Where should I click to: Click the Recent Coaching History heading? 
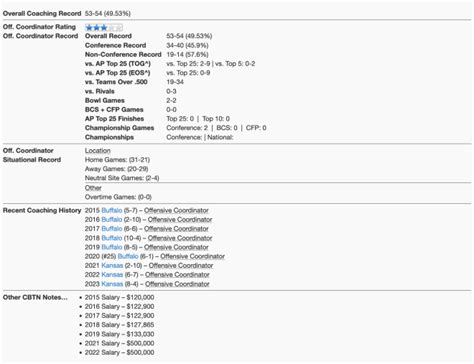point(42,211)
